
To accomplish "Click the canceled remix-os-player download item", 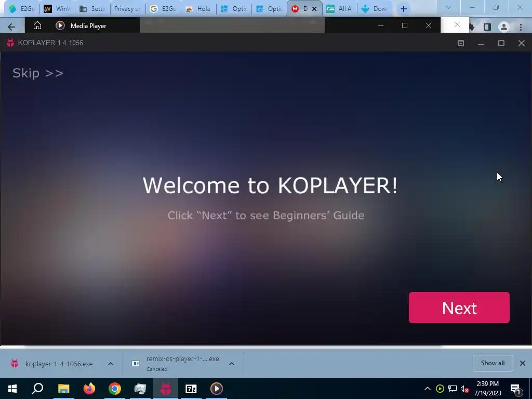I will point(176,363).
